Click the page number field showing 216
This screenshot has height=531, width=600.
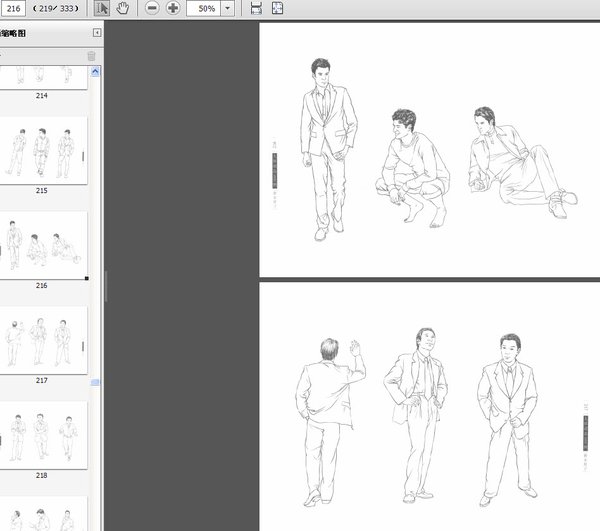pos(13,8)
